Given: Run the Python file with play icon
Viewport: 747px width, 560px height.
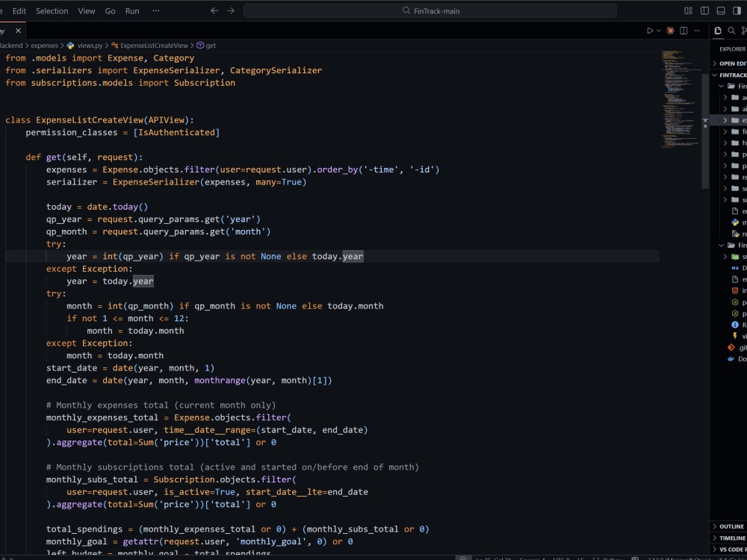Looking at the screenshot, I should coord(649,31).
